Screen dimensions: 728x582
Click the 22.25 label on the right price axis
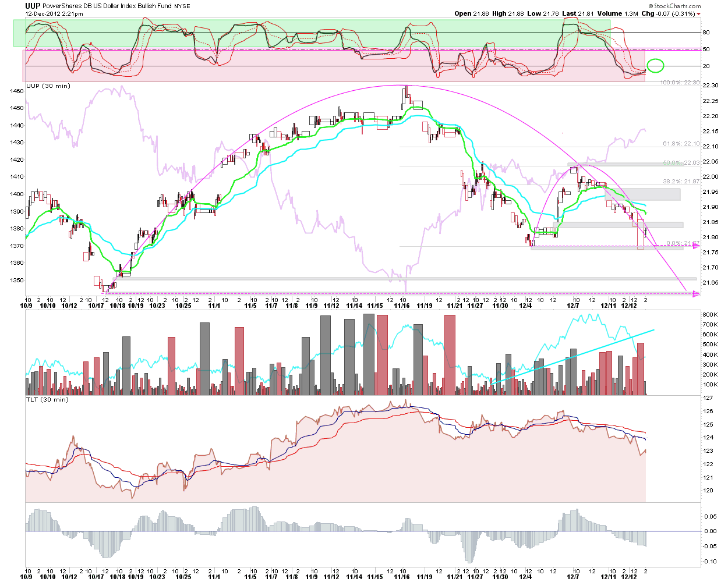coord(711,101)
